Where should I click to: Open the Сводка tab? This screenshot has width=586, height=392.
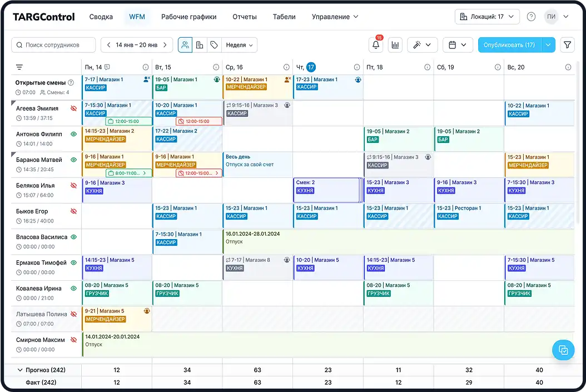tap(101, 17)
